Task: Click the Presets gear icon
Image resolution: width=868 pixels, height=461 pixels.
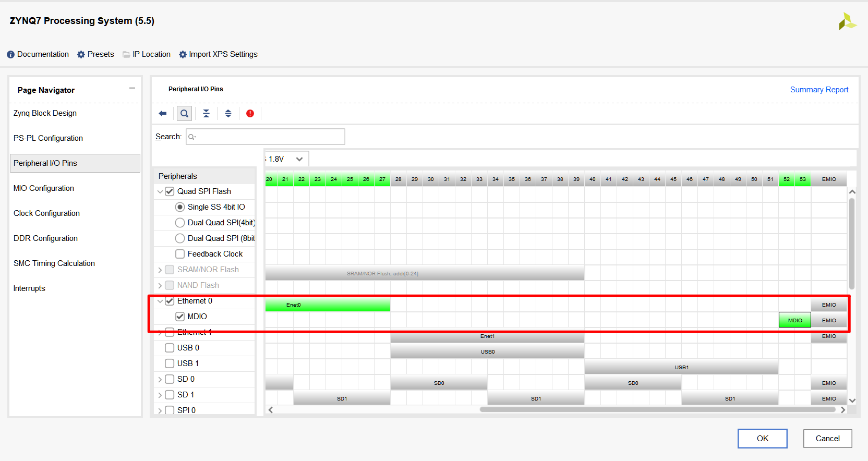Action: pyautogui.click(x=81, y=55)
